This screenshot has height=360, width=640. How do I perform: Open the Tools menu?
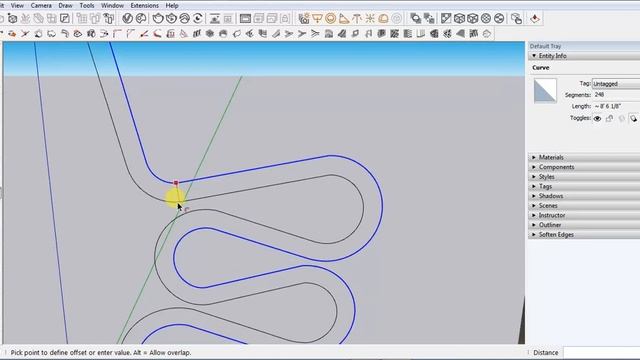point(87,6)
